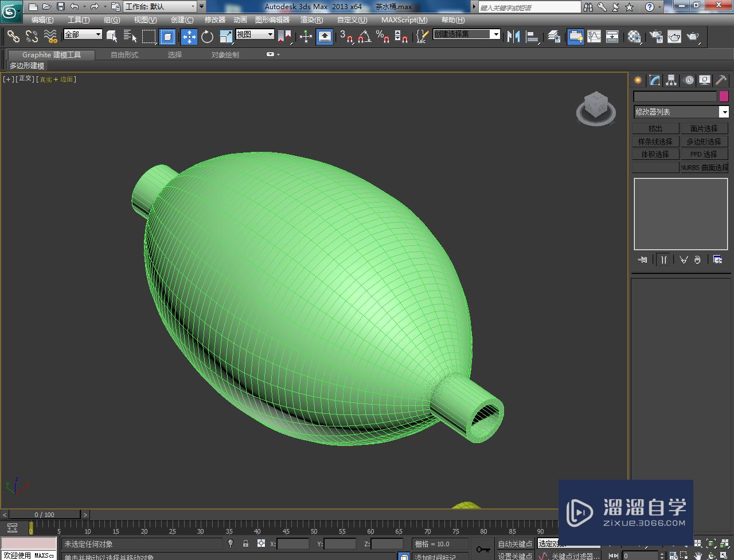Open the workspace dropdown 工作台: 默认

click(x=161, y=6)
